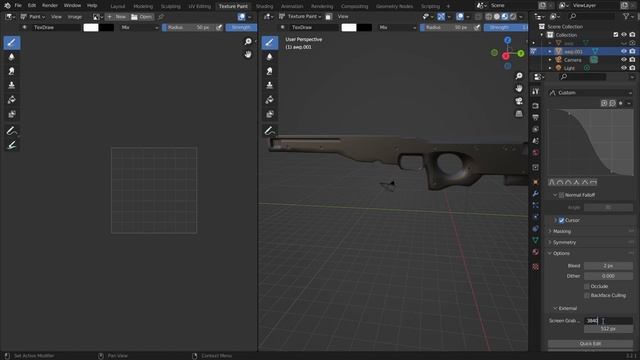640x360 pixels.
Task: Select the Clone tool in 3D viewport toolbar
Action: [270, 85]
